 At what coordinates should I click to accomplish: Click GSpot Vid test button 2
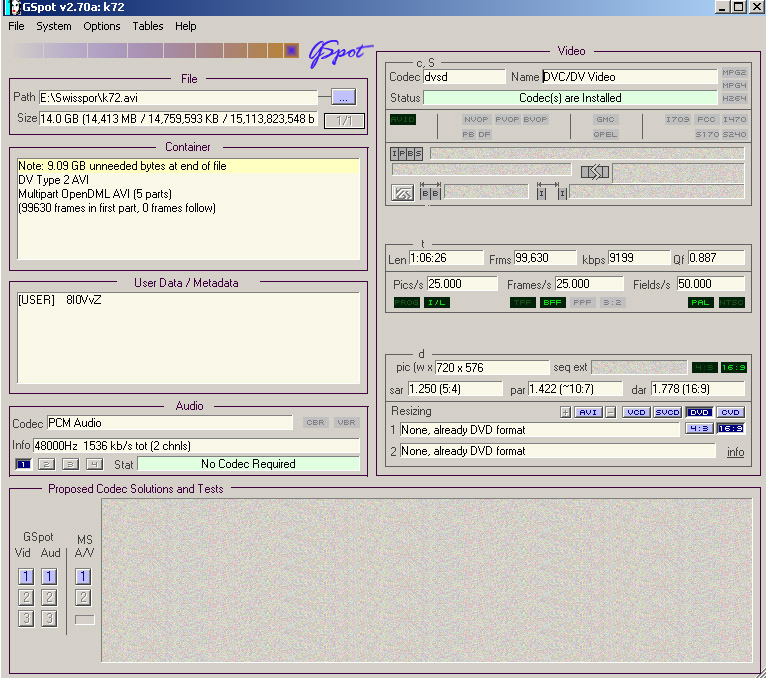pyautogui.click(x=26, y=597)
